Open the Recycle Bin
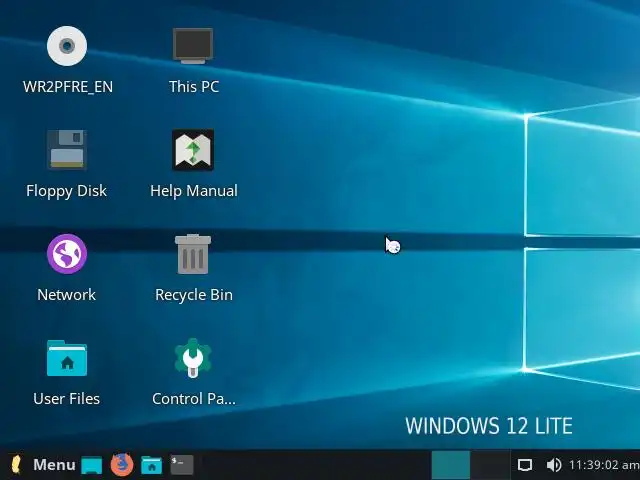The width and height of the screenshot is (640, 480). coord(193,254)
